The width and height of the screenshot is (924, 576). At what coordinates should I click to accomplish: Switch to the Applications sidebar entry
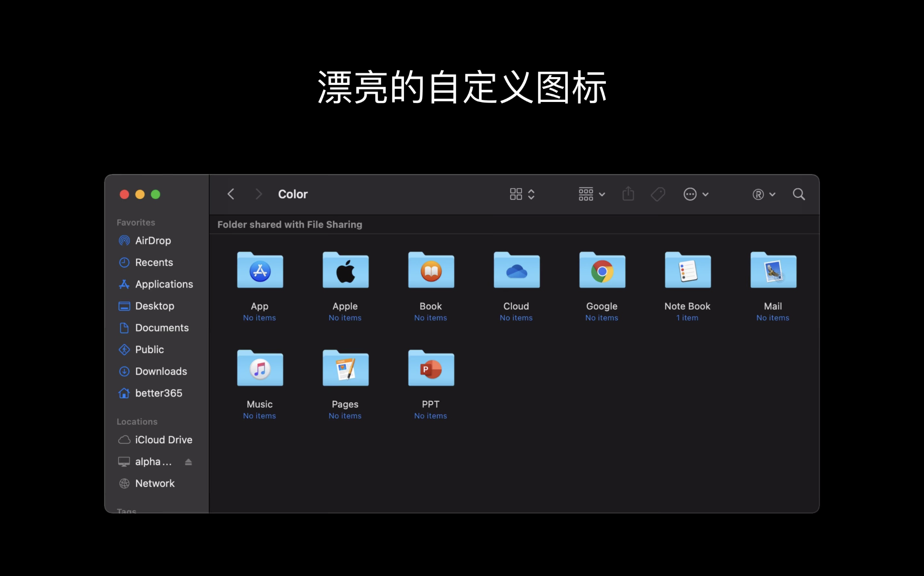[x=164, y=284]
